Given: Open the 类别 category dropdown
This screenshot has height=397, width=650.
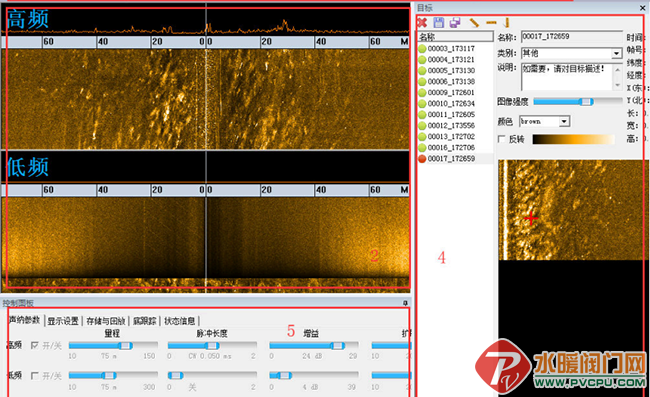Looking at the screenshot, I should [x=616, y=53].
